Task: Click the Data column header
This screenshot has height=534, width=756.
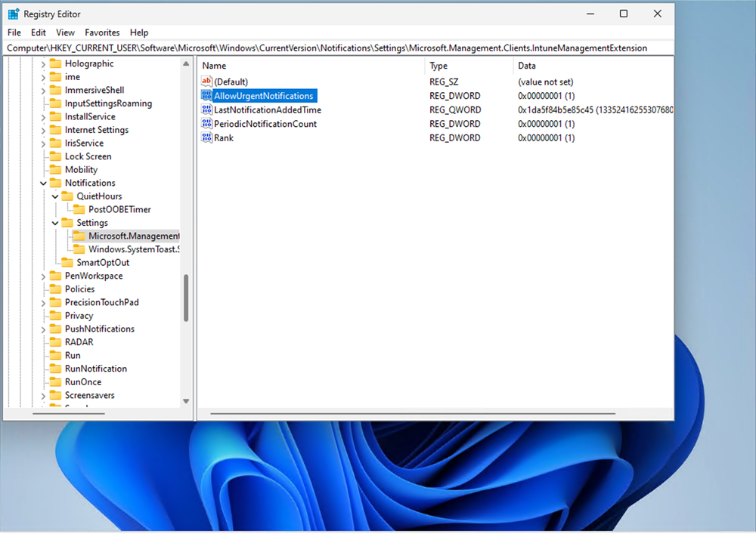Action: coord(593,66)
